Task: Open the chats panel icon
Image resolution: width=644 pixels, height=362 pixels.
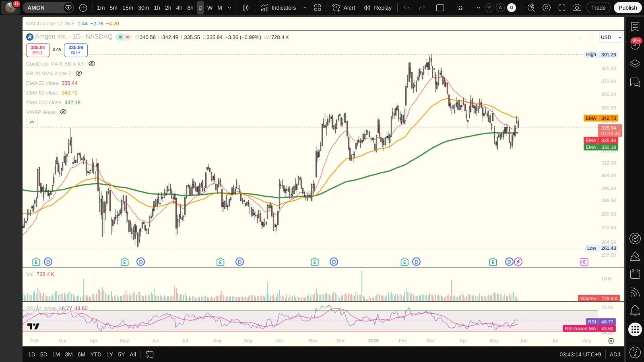Action: coord(635,82)
